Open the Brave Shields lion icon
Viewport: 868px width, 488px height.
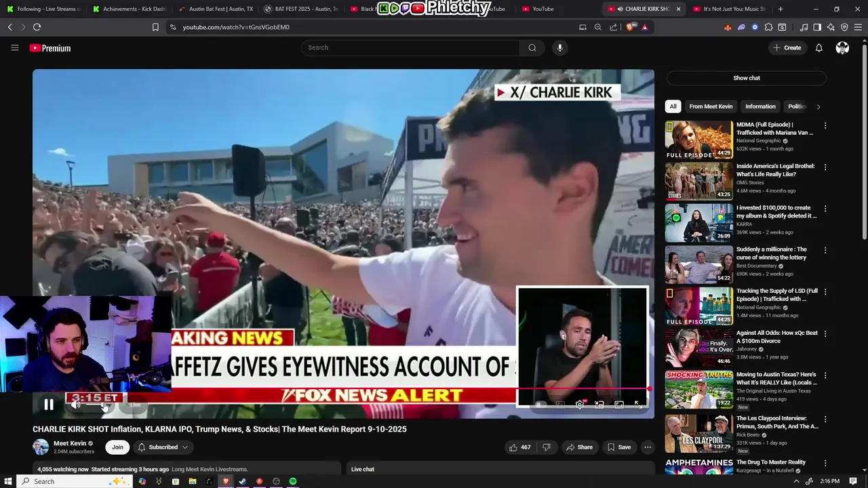point(631,27)
